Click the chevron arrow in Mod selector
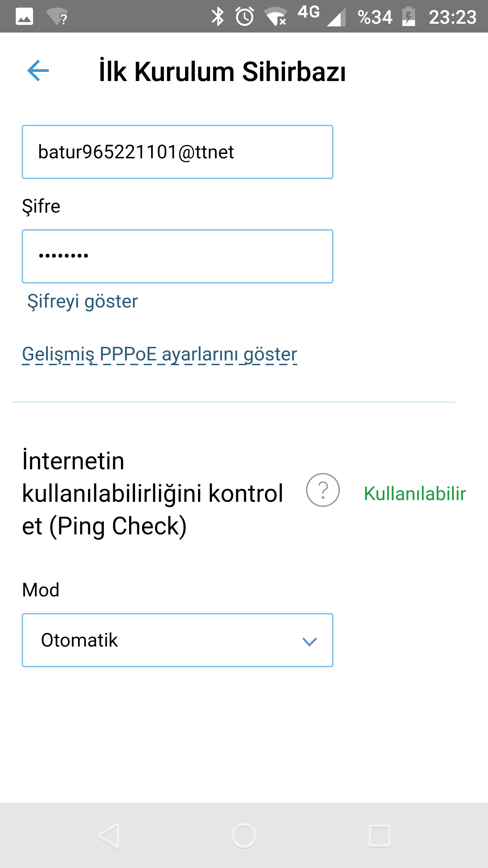This screenshot has width=488, height=868. (x=309, y=641)
